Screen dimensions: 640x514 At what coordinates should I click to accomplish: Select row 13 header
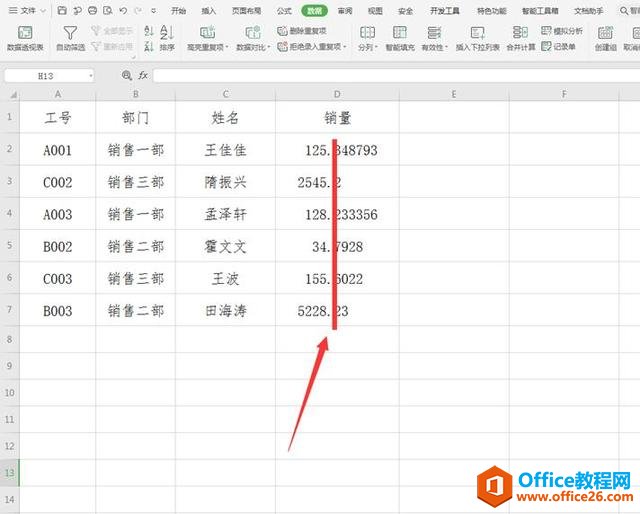9,473
